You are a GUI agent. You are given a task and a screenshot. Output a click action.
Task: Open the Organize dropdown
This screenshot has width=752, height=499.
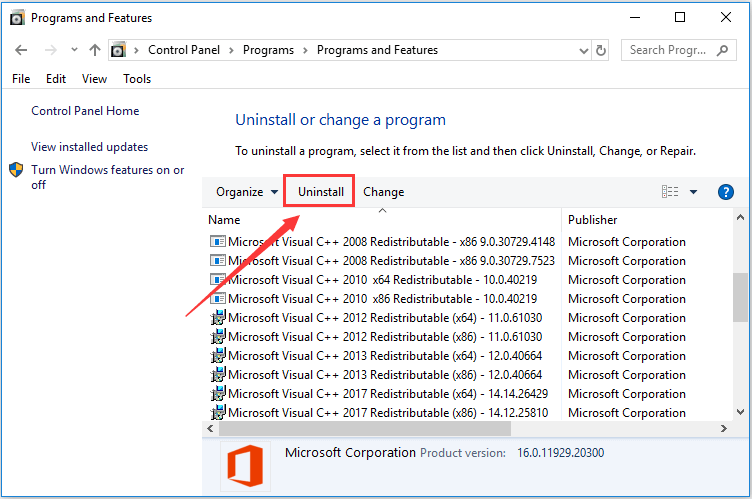click(x=247, y=192)
